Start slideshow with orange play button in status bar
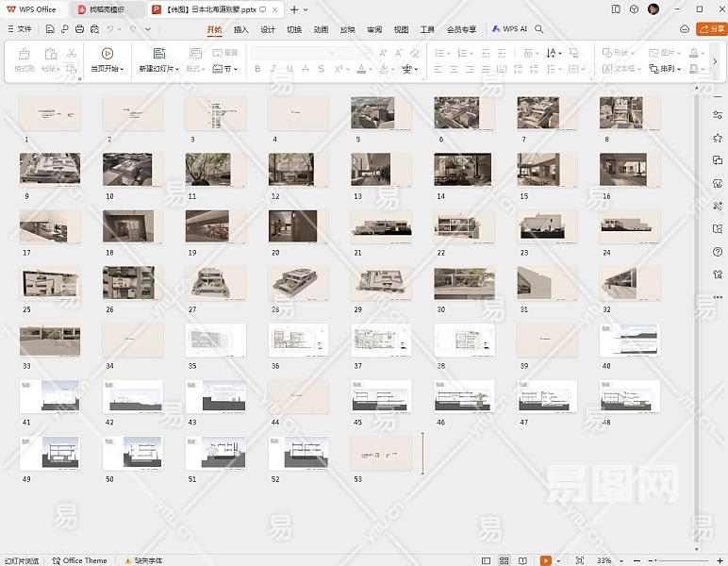Image resolution: width=728 pixels, height=566 pixels. (545, 560)
